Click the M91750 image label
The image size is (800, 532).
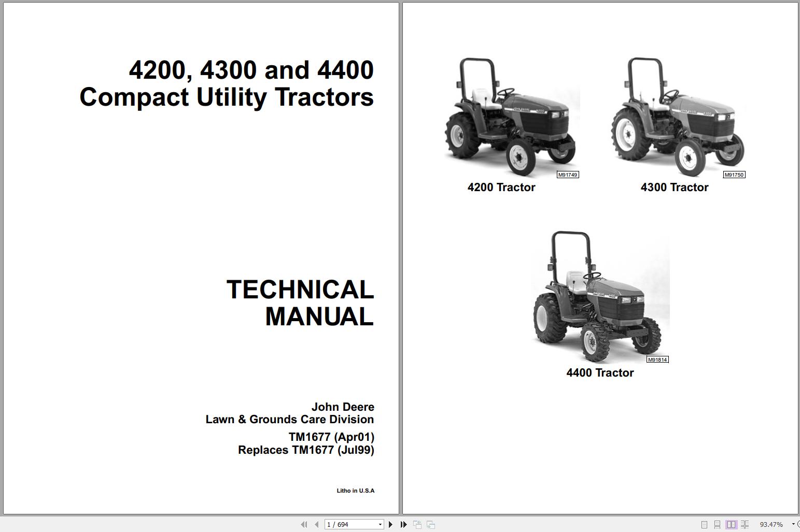734,175
